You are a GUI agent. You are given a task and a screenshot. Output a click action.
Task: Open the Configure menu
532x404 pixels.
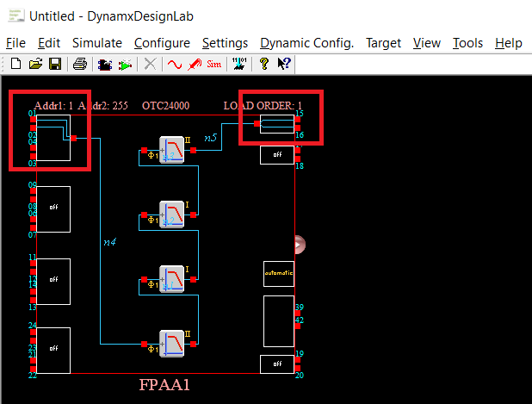162,43
